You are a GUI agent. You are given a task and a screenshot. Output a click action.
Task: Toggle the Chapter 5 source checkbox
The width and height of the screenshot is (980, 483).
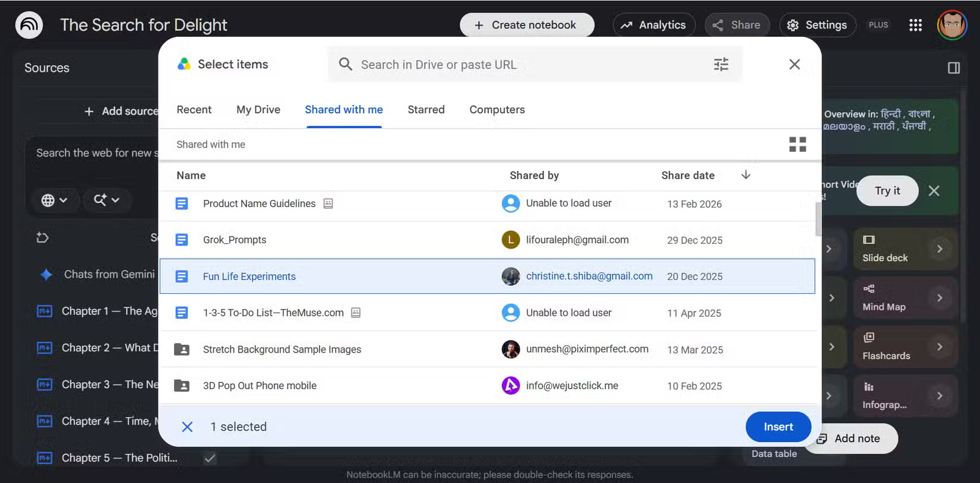point(210,458)
